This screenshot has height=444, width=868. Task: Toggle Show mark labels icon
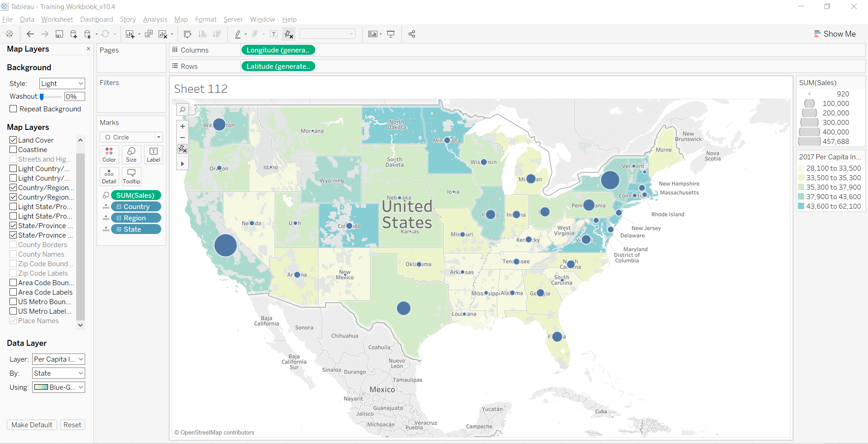(274, 34)
